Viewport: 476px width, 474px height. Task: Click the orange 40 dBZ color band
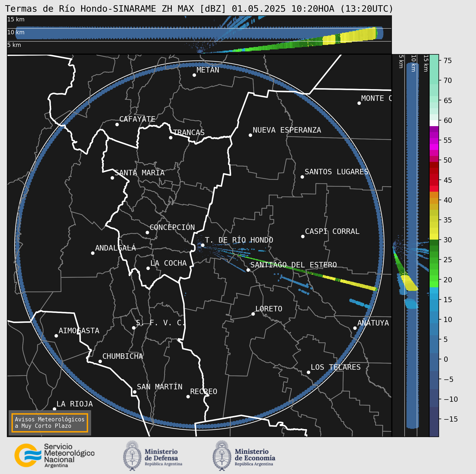pos(434,195)
